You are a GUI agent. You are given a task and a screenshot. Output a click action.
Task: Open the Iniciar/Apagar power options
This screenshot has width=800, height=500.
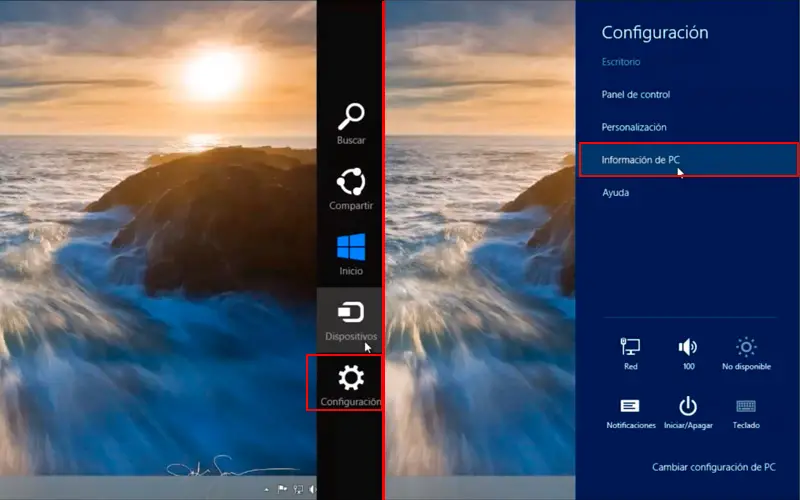point(688,412)
